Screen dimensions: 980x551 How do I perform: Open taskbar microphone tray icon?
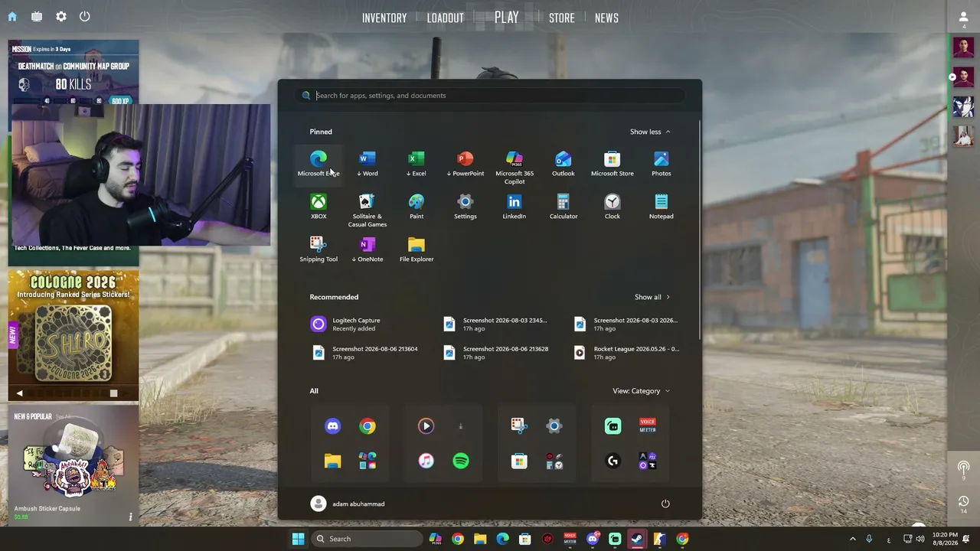pos(869,539)
